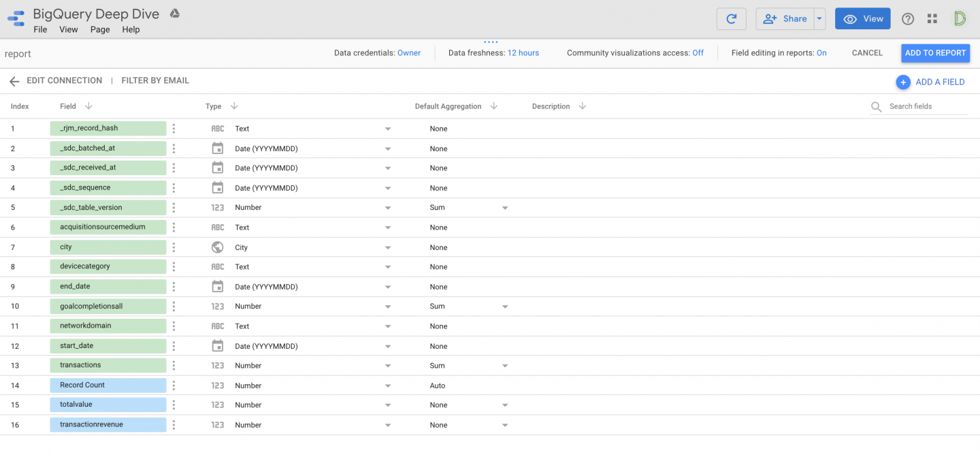
Task: Toggle Community visualizations access setting
Action: [696, 52]
